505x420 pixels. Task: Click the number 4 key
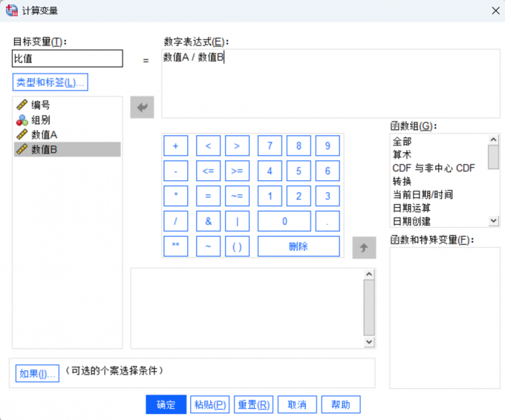click(270, 171)
